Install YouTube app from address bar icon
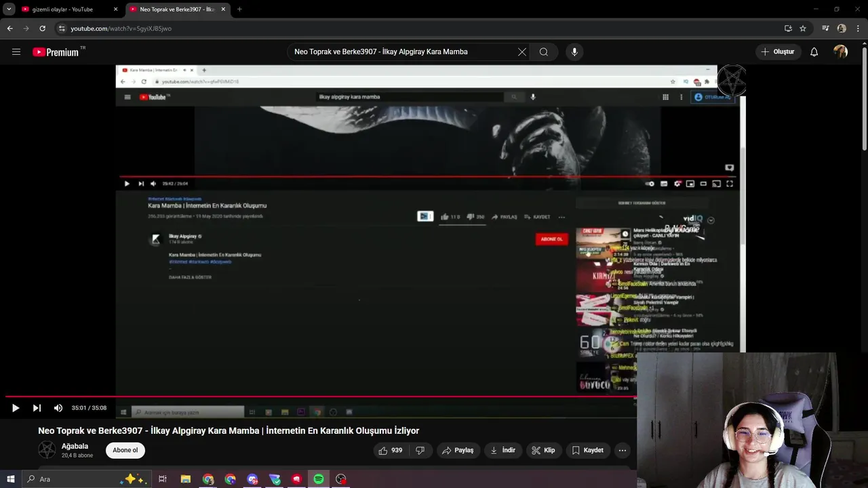This screenshot has height=488, width=868. [788, 28]
